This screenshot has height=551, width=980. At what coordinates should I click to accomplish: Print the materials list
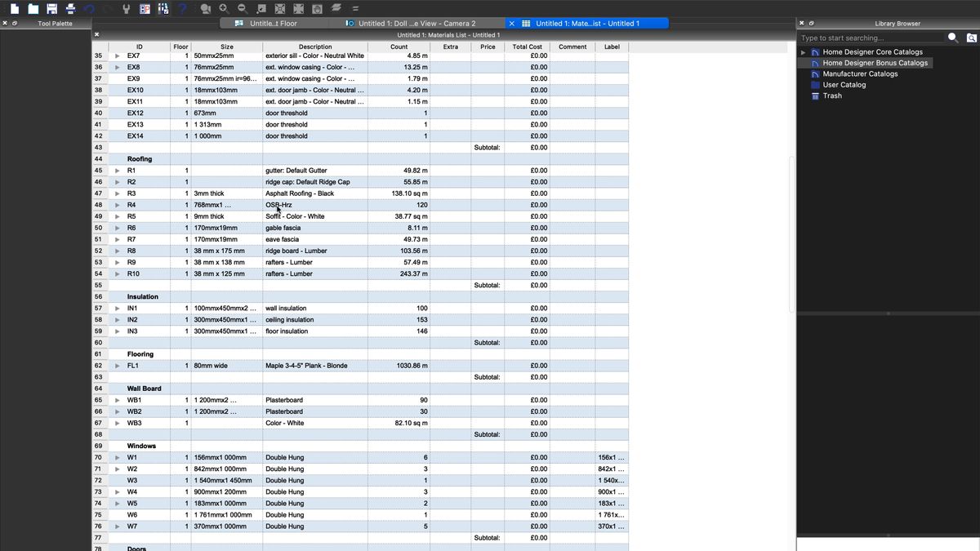pos(69,7)
